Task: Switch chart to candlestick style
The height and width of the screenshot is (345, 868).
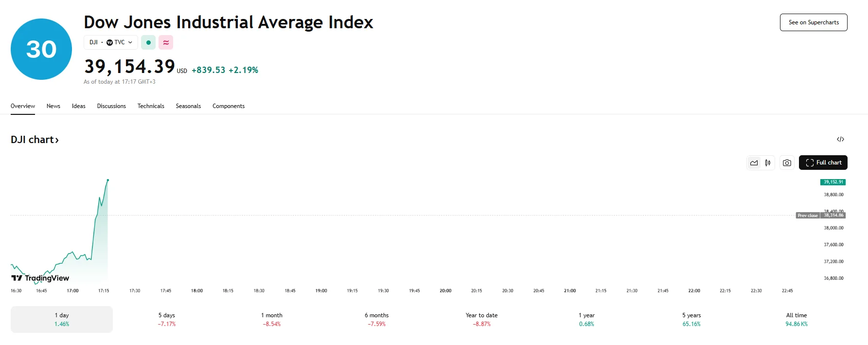Action: [x=768, y=163]
